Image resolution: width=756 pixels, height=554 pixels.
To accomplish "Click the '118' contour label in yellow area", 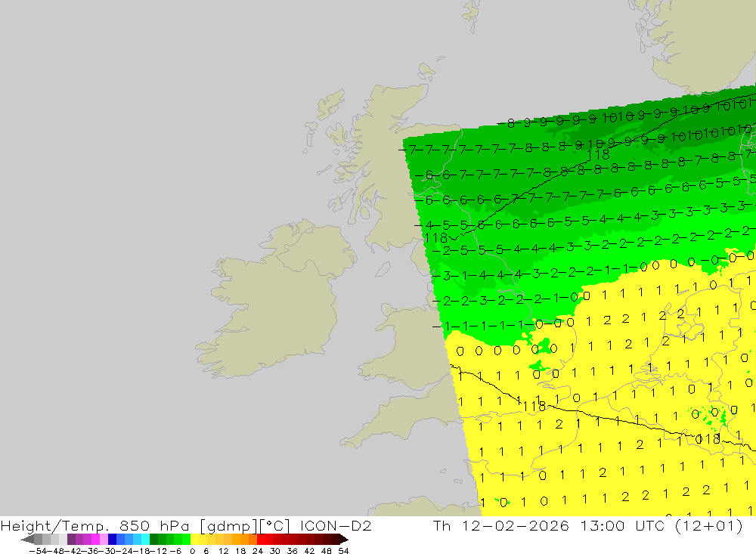I will coord(534,407).
